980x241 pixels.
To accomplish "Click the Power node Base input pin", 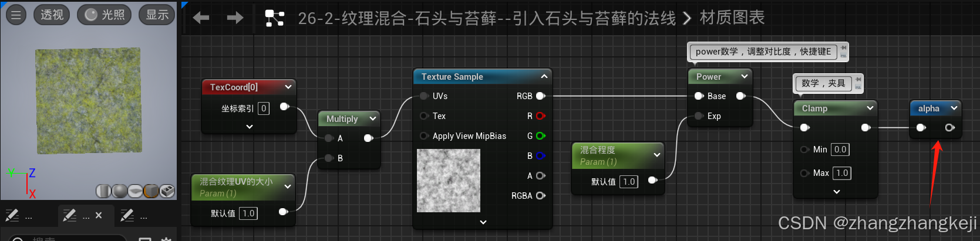I will coord(699,96).
